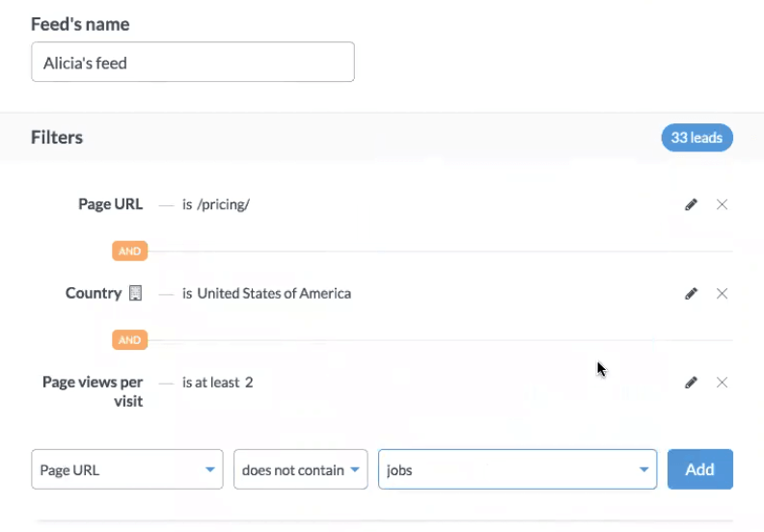The width and height of the screenshot is (764, 532).
Task: Click the building icon next to Country
Action: tap(135, 294)
